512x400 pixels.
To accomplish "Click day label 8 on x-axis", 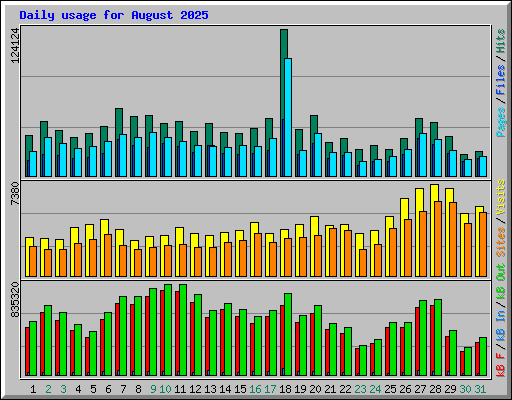I will click(x=138, y=389).
